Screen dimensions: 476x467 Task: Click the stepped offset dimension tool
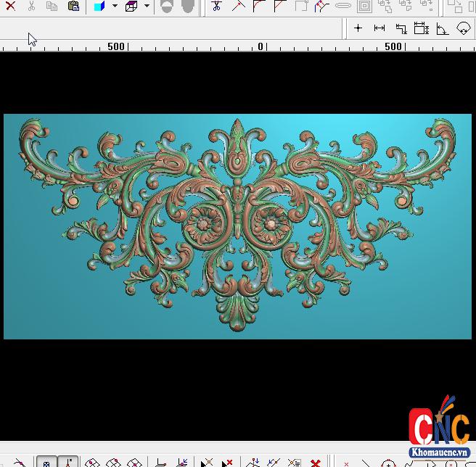[x=401, y=28]
